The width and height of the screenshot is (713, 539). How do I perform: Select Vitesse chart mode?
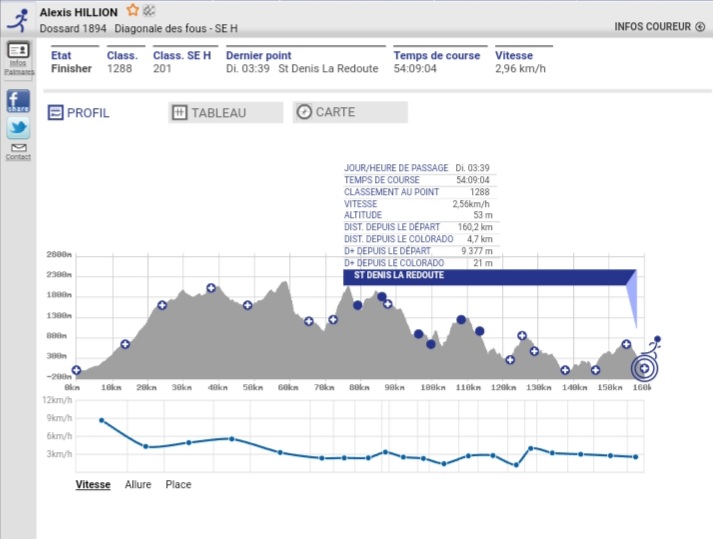[93, 484]
